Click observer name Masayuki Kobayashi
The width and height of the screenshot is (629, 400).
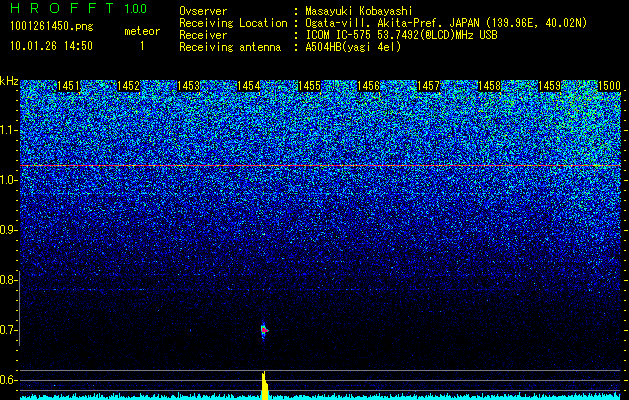[359, 11]
